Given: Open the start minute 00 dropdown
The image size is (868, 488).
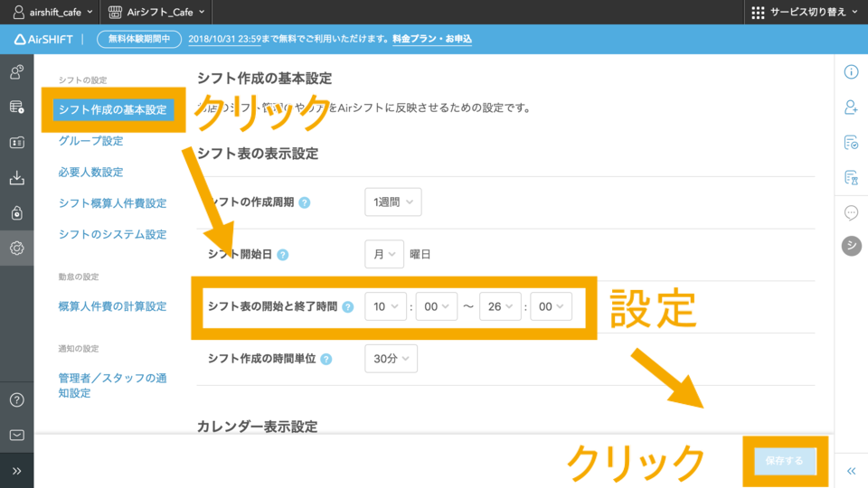Looking at the screenshot, I should tap(437, 306).
